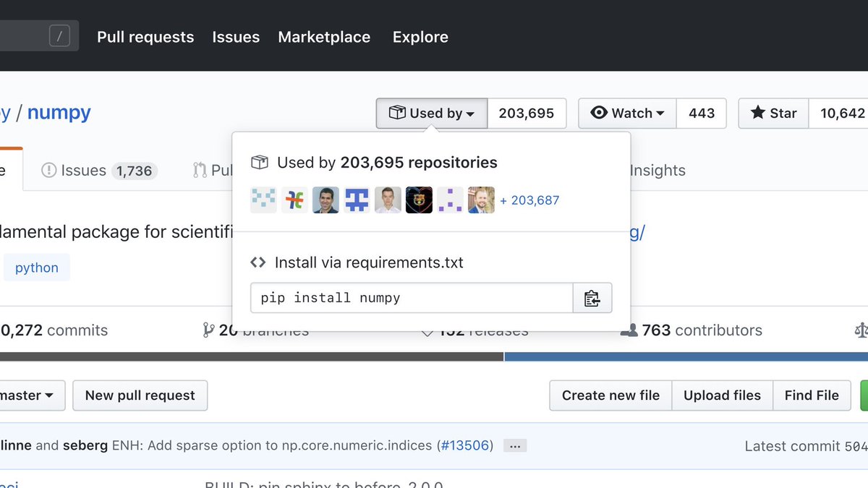Open pull request #13506 link
The image size is (868, 488).
465,445
